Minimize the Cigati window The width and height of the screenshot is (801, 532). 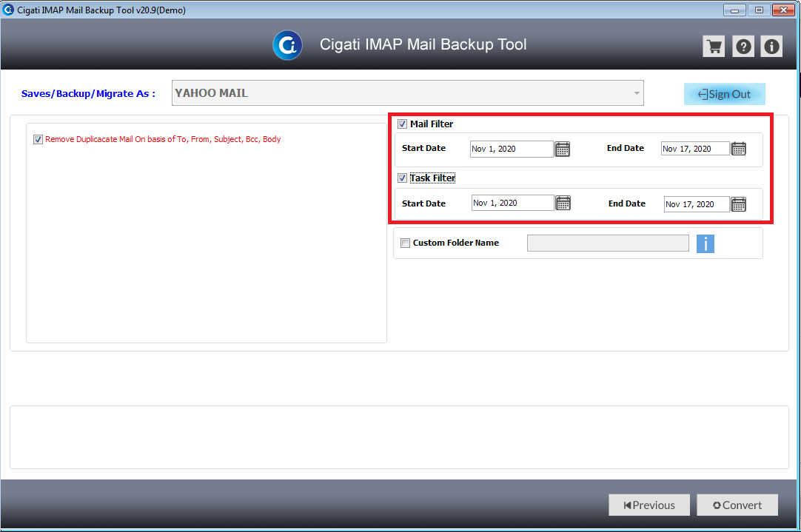pyautogui.click(x=734, y=10)
